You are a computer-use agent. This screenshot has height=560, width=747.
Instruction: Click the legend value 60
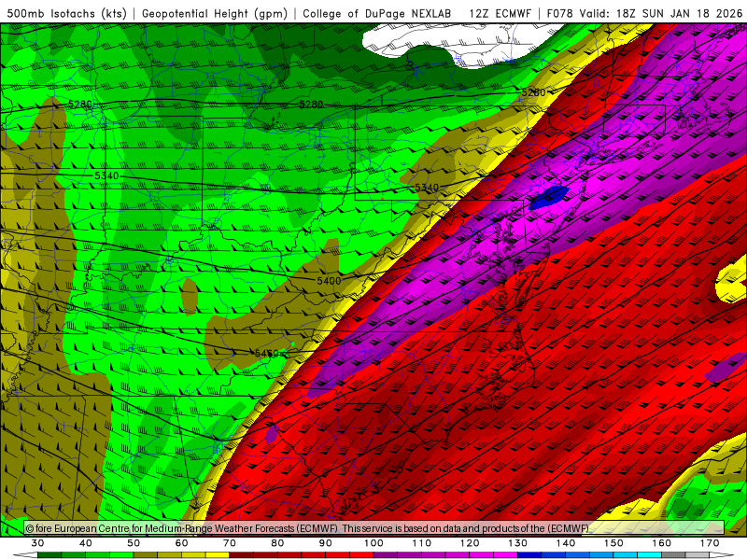point(181,543)
